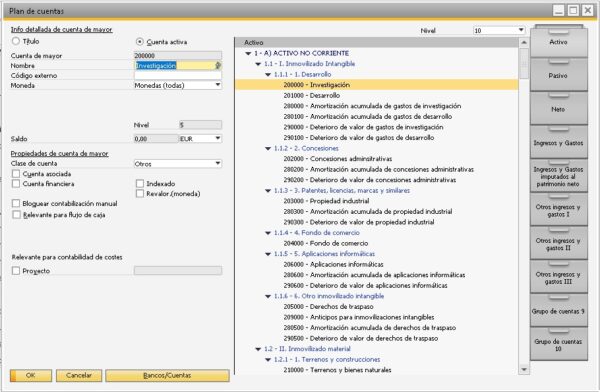Select 205000 - Derechos de traspaso
600x392 pixels.
tap(328, 307)
